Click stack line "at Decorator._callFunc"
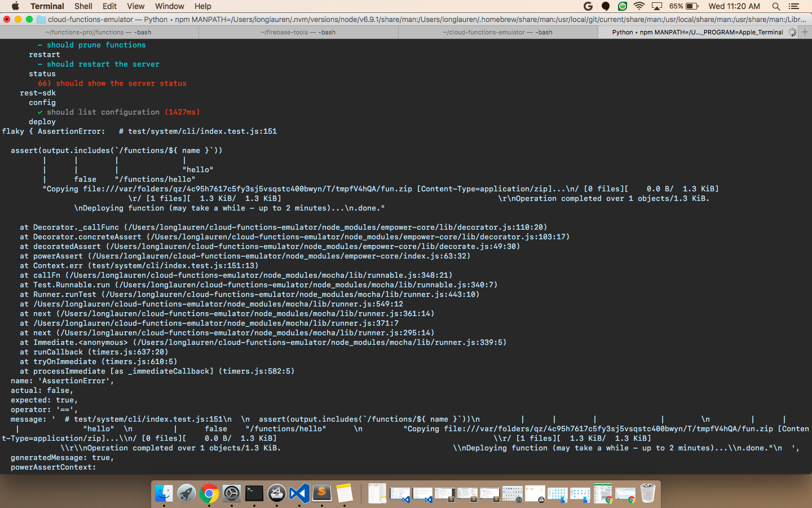Viewport: 812px width, 508px height. [x=284, y=227]
